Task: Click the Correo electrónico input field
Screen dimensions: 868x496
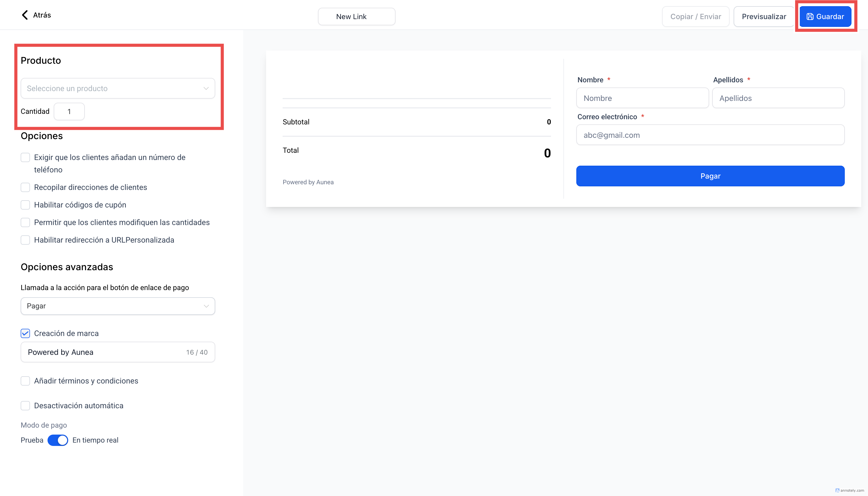Action: pos(710,135)
